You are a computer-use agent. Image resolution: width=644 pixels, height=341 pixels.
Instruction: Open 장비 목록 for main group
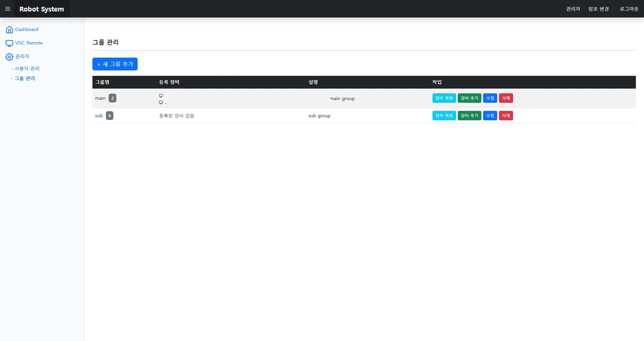click(444, 98)
